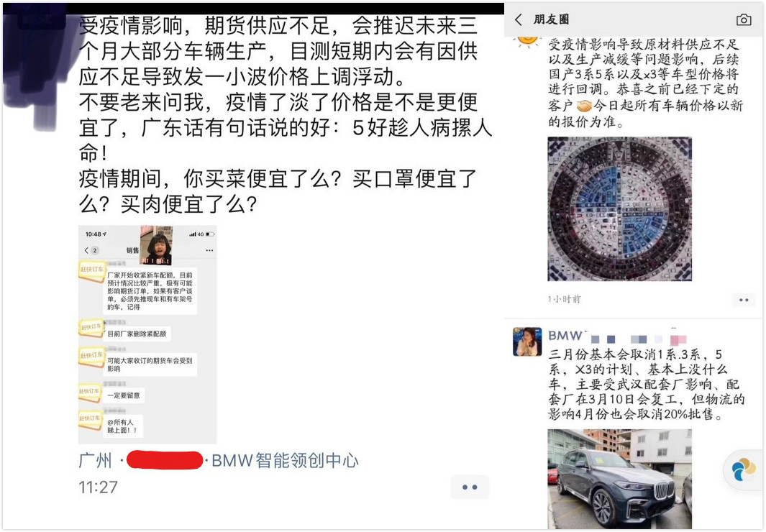Screen dimensions: 766x532
Task: Tap the back arrow beside 朋友圈
Action: point(519,19)
